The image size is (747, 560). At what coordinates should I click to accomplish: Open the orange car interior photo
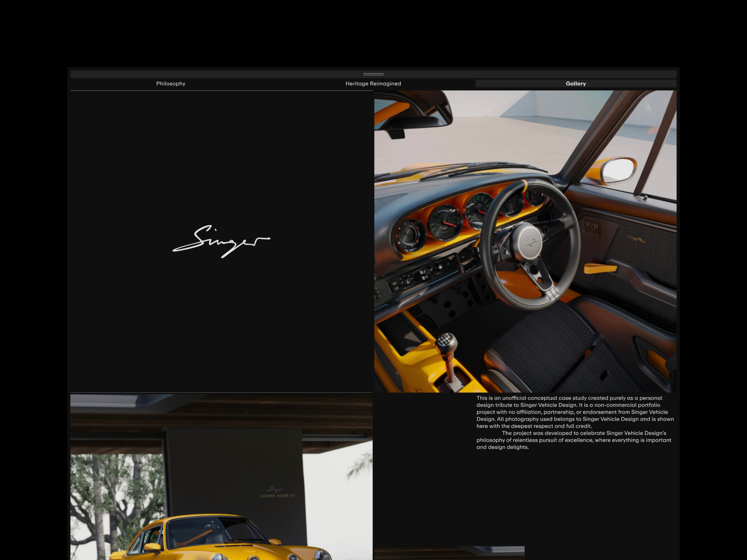pyautogui.click(x=525, y=241)
